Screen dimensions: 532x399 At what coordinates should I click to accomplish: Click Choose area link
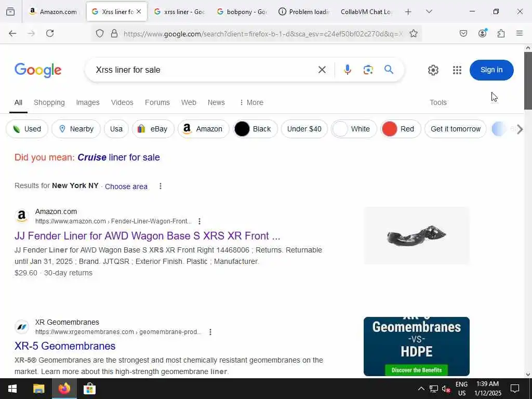pyautogui.click(x=126, y=187)
